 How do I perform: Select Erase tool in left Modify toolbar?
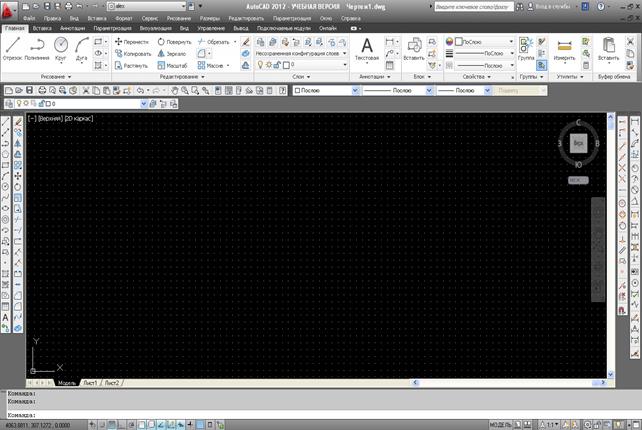18,122
